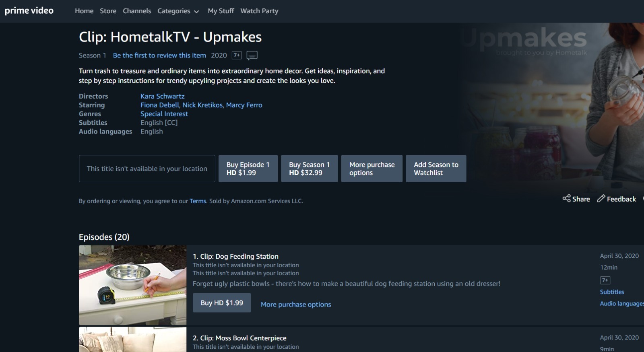Open the Store menu item
This screenshot has width=644, height=352.
108,11
